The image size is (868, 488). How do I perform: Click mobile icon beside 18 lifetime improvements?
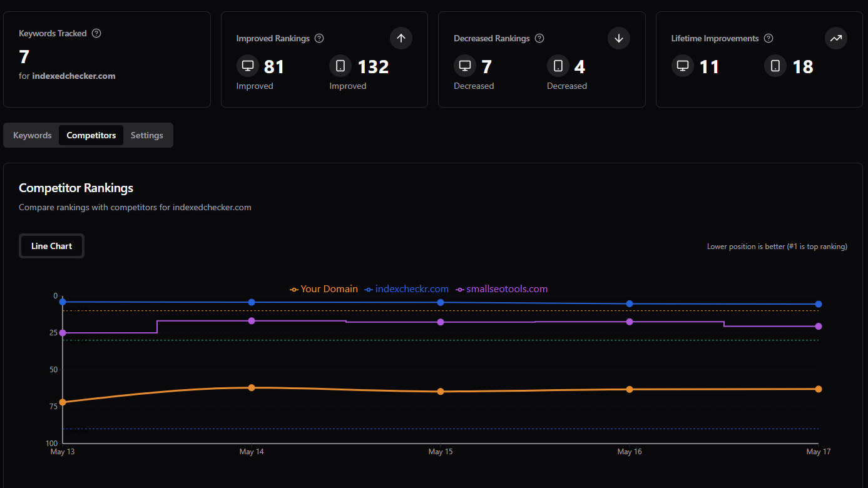[x=775, y=66]
